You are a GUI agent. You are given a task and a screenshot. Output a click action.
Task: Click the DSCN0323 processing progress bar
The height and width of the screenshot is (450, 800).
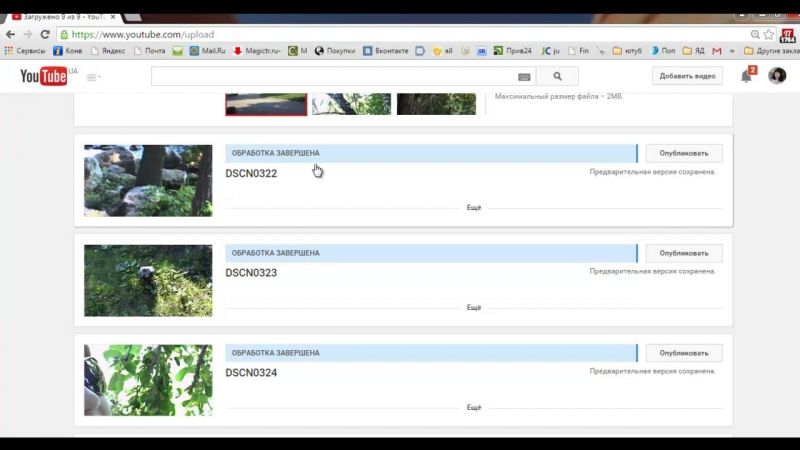[430, 253]
